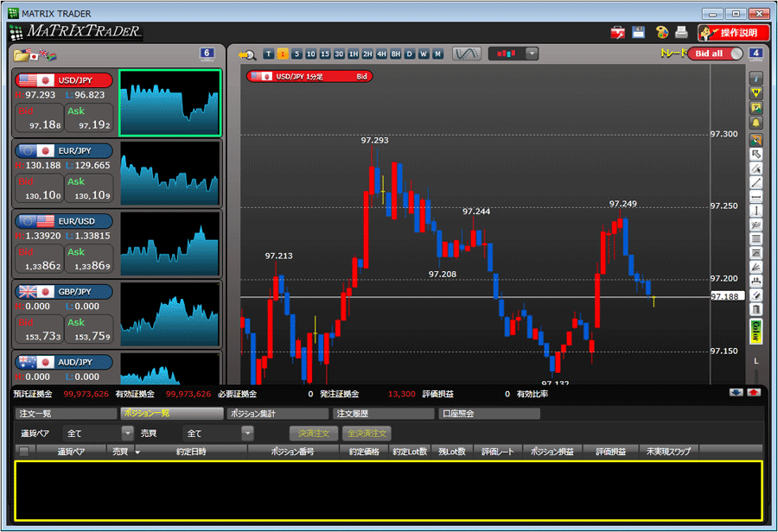Select the GBP/JPY currency pair label
This screenshot has height=532, width=778.
coord(64,292)
